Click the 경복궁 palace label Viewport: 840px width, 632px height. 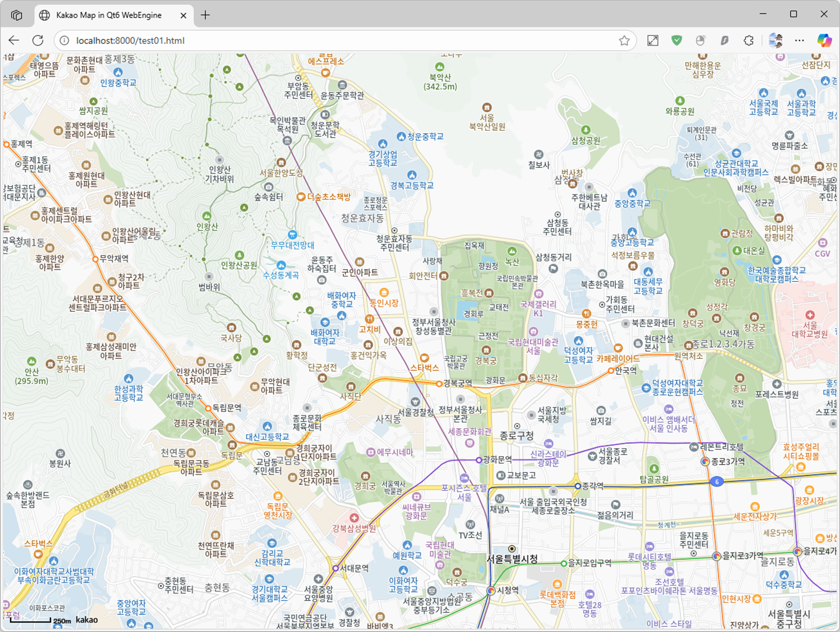485,361
